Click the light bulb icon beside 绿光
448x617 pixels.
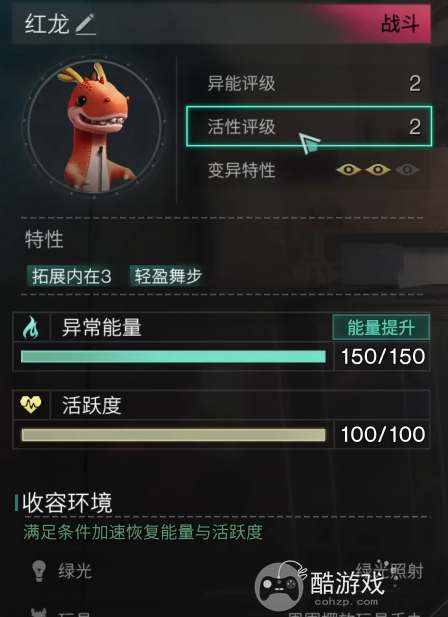pos(39,571)
